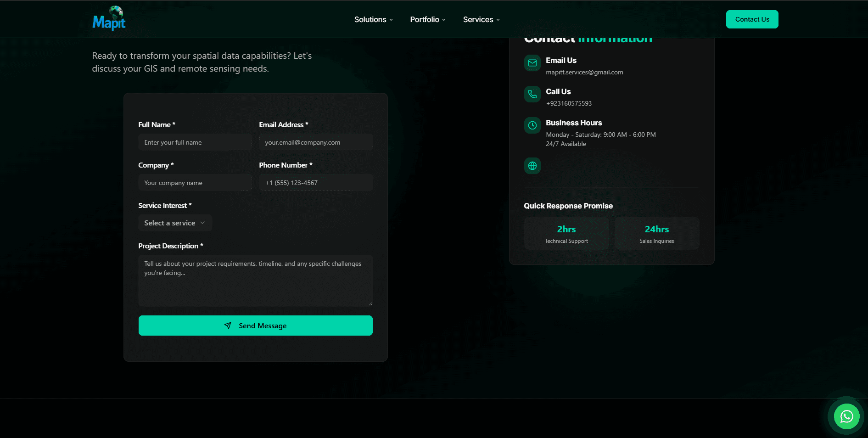This screenshot has height=438, width=868.
Task: Click the globe icon under Business Hours
Action: (x=532, y=166)
